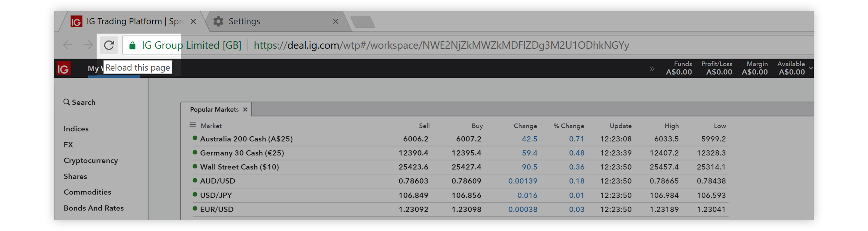The height and width of the screenshot is (231, 868).
Task: Click the browser address bar URL
Action: [441, 45]
